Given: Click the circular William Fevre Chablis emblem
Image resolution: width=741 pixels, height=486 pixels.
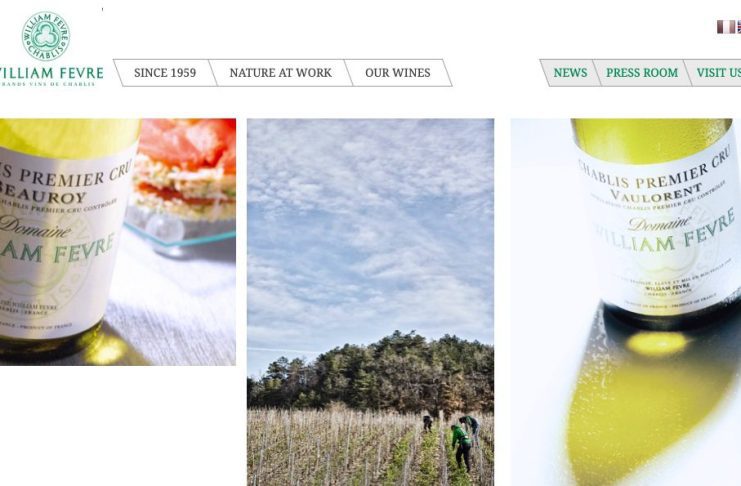Looking at the screenshot, I should tap(46, 36).
